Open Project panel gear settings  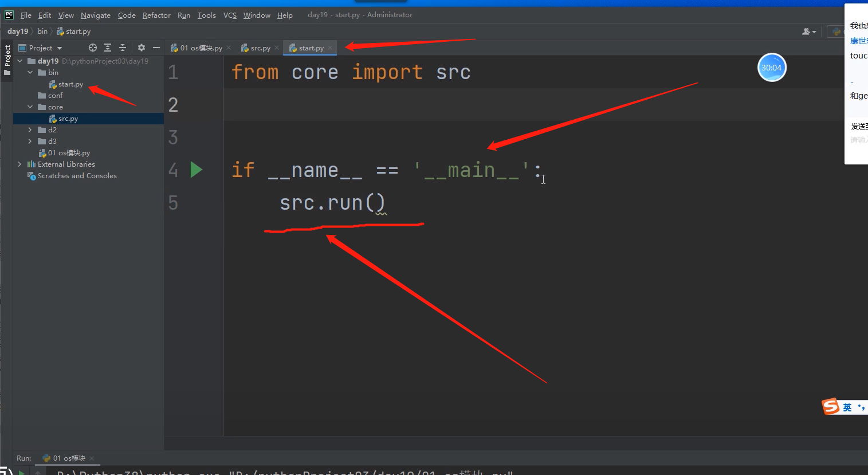142,48
